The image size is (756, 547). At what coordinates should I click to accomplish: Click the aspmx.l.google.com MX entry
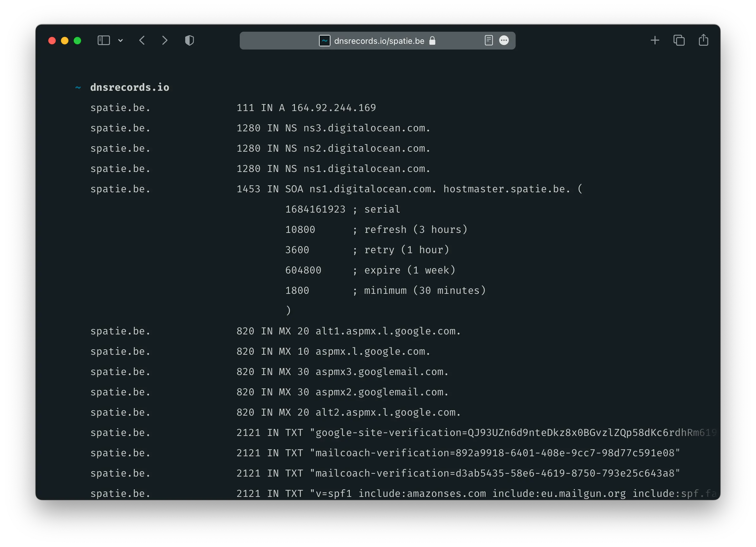tap(372, 351)
